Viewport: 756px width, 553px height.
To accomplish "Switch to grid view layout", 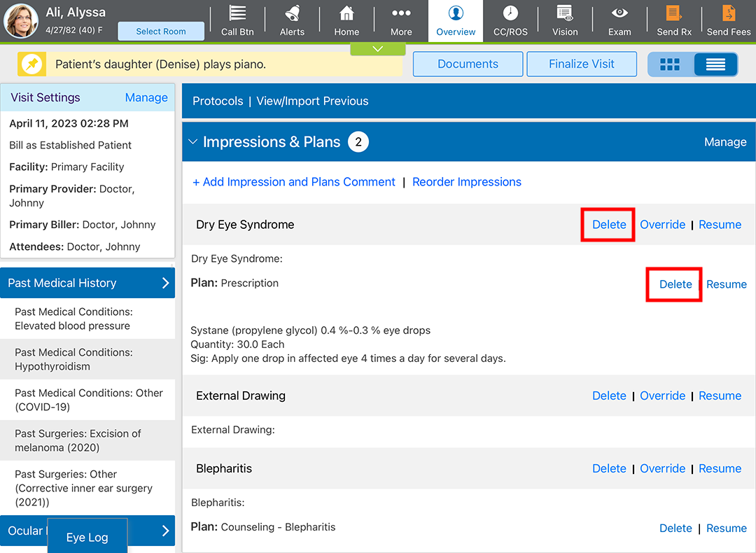I will (670, 64).
